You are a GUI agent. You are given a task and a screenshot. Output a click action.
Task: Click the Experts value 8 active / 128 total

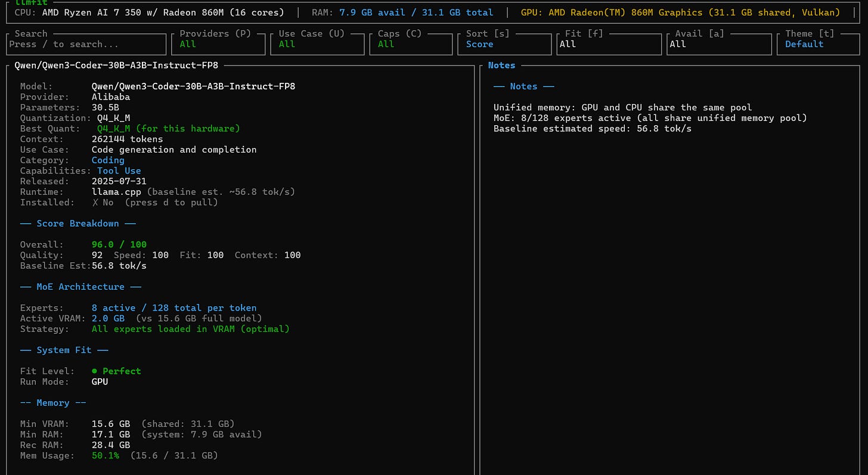174,308
